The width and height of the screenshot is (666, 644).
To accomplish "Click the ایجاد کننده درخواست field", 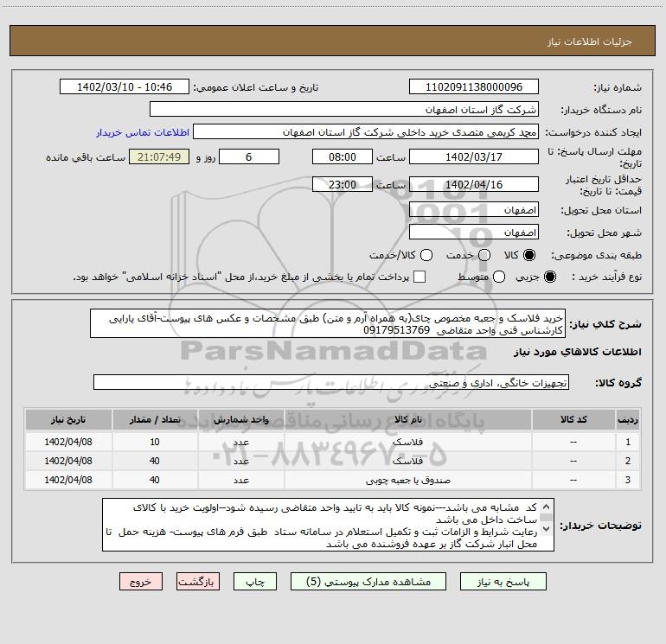I will [366, 132].
